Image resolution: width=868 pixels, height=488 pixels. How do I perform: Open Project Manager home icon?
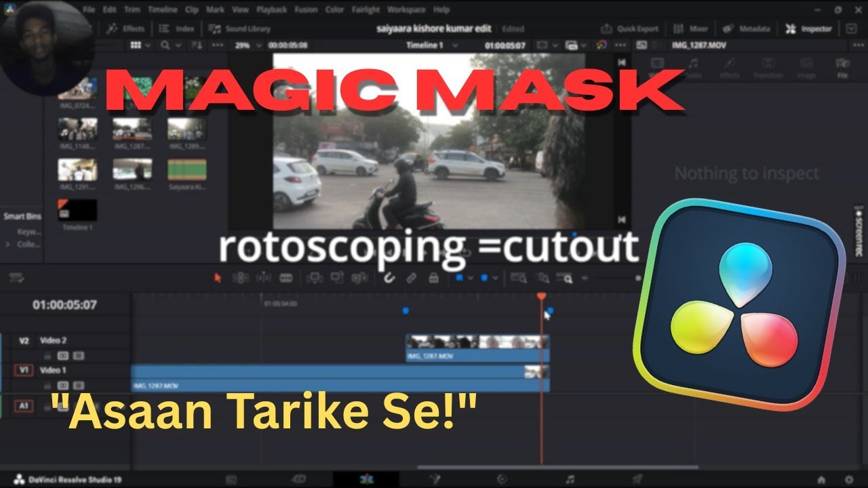(822, 479)
